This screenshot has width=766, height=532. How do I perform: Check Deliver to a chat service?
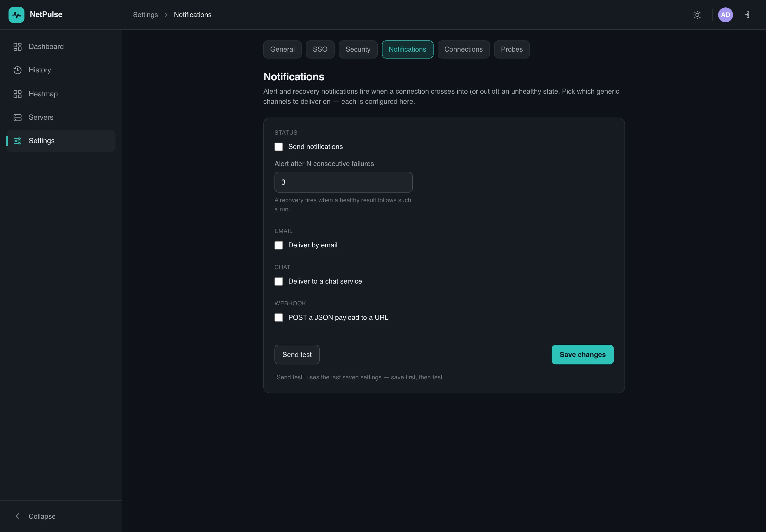click(x=279, y=281)
